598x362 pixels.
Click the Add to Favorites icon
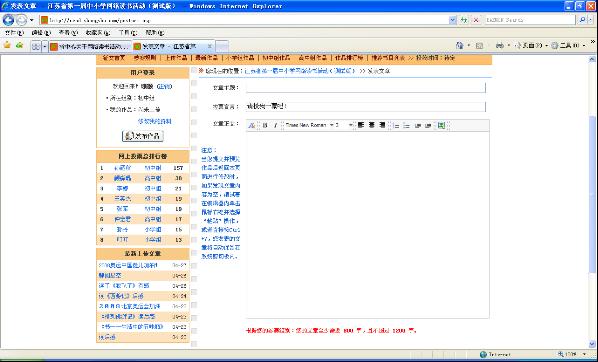[19, 45]
